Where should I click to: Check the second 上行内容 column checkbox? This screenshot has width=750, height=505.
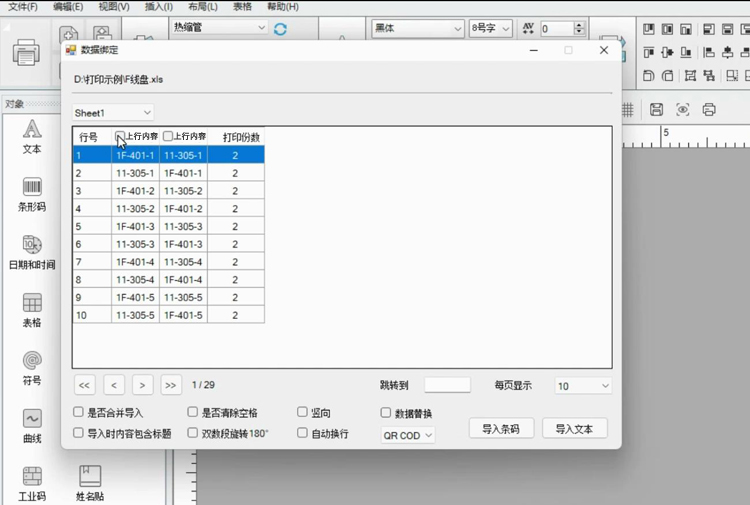(x=167, y=136)
